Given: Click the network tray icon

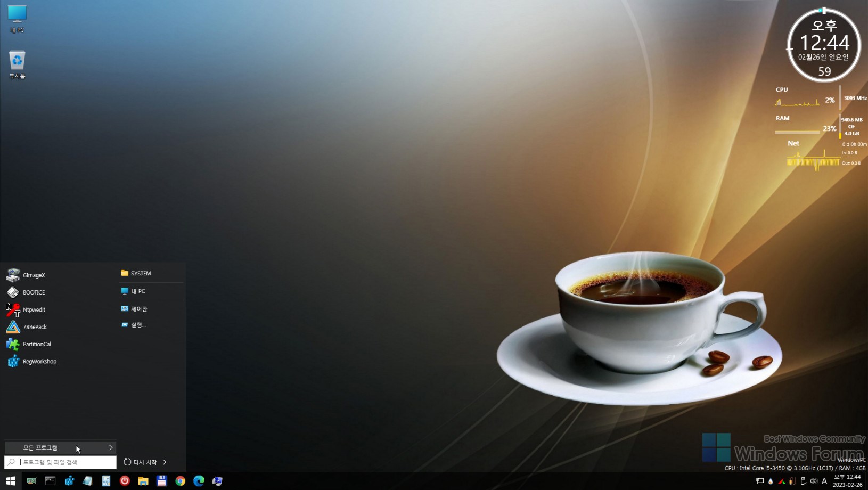Looking at the screenshot, I should (x=760, y=481).
